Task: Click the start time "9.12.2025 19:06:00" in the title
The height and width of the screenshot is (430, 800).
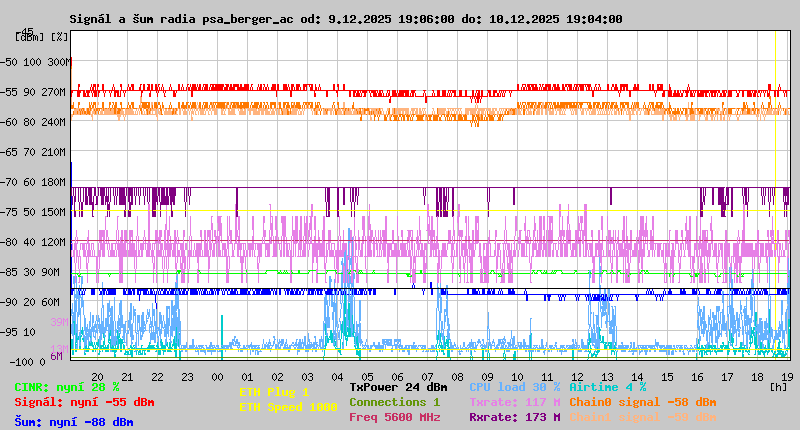Action: pos(391,19)
